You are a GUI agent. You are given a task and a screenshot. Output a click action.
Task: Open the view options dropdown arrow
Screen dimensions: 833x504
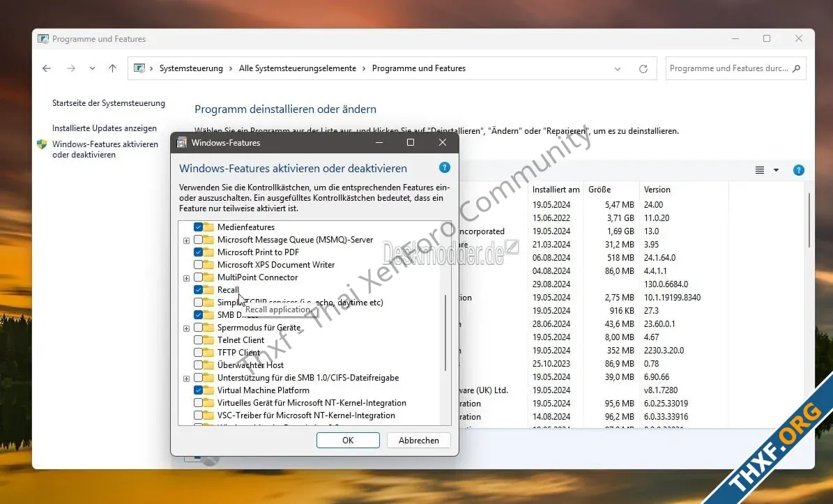click(776, 170)
